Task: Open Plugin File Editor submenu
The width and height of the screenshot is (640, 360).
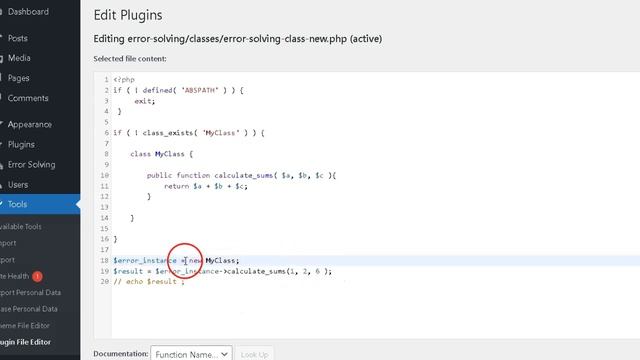Action: pyautogui.click(x=25, y=342)
